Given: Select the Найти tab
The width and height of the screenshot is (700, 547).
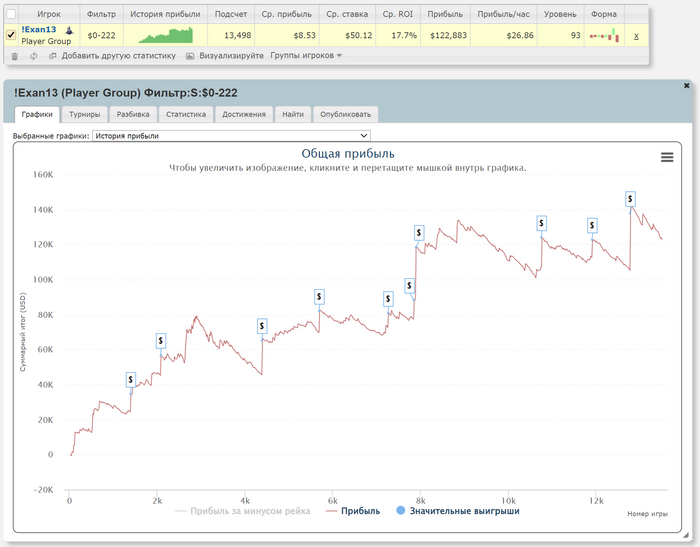Looking at the screenshot, I should pos(293,114).
